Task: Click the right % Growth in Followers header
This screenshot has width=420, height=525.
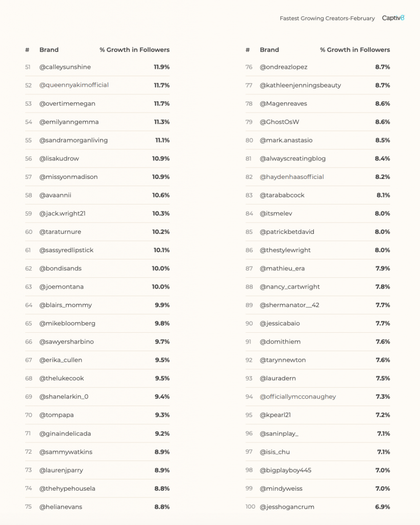Action: click(355, 50)
